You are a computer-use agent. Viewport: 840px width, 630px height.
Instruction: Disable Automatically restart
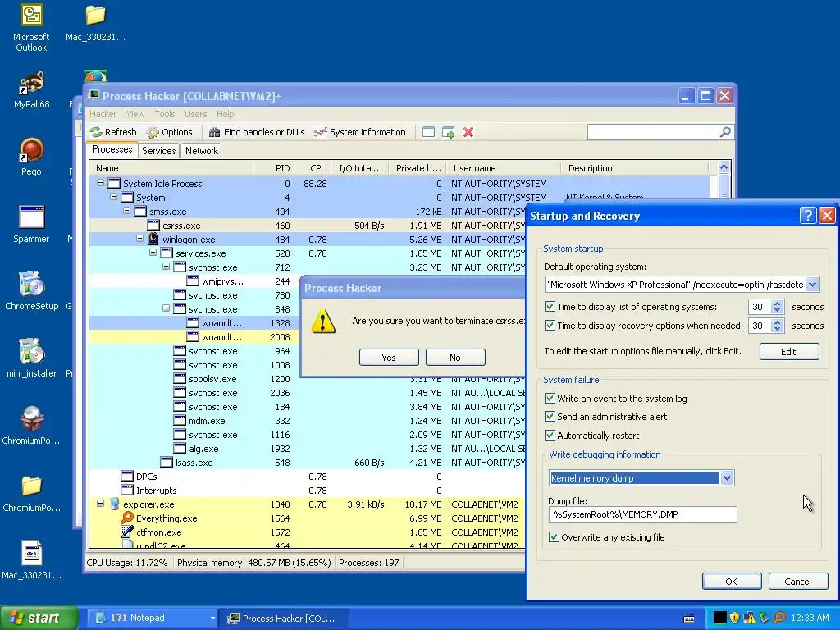[550, 435]
